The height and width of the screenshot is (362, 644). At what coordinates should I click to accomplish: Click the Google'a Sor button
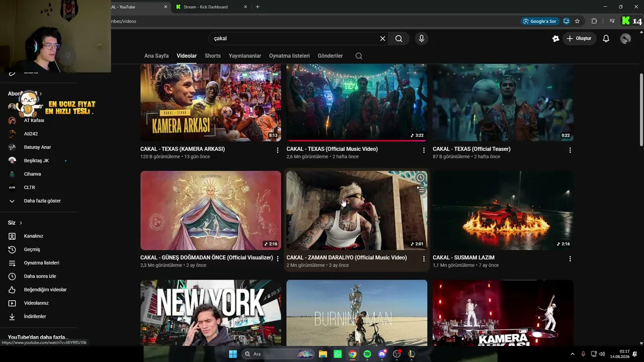[x=540, y=21]
